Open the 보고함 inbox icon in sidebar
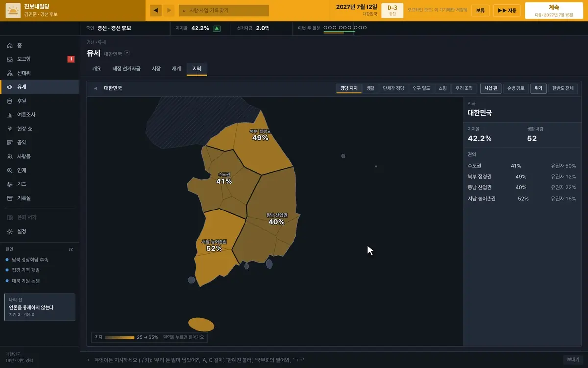The height and width of the screenshot is (368, 588). (10, 59)
